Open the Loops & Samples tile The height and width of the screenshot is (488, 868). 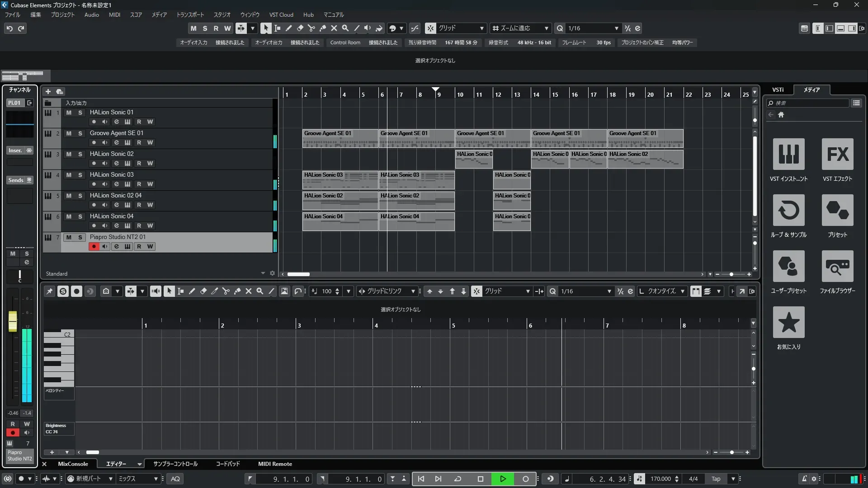click(788, 210)
